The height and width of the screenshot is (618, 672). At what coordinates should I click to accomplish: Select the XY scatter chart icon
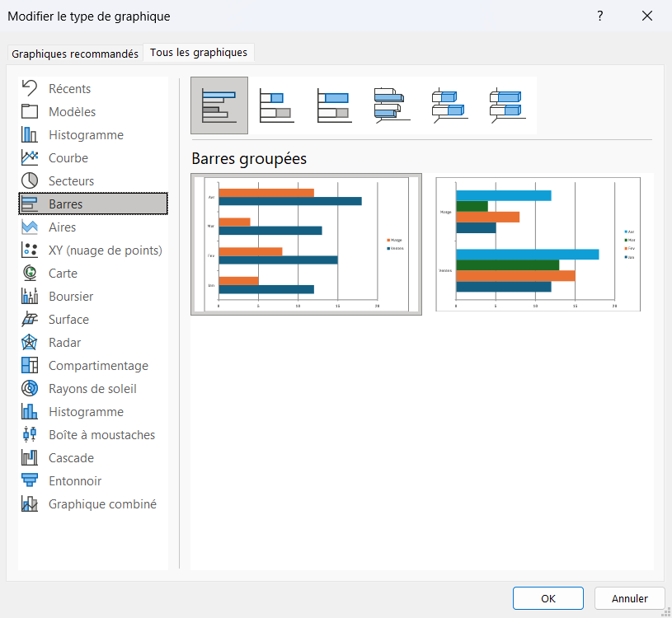pos(30,250)
